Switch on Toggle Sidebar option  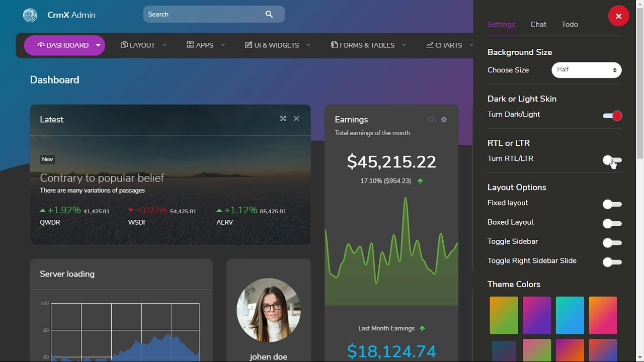tap(612, 243)
